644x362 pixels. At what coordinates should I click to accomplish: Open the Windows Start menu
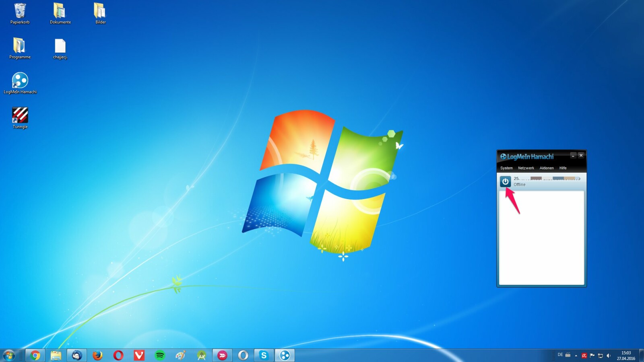coord(9,355)
